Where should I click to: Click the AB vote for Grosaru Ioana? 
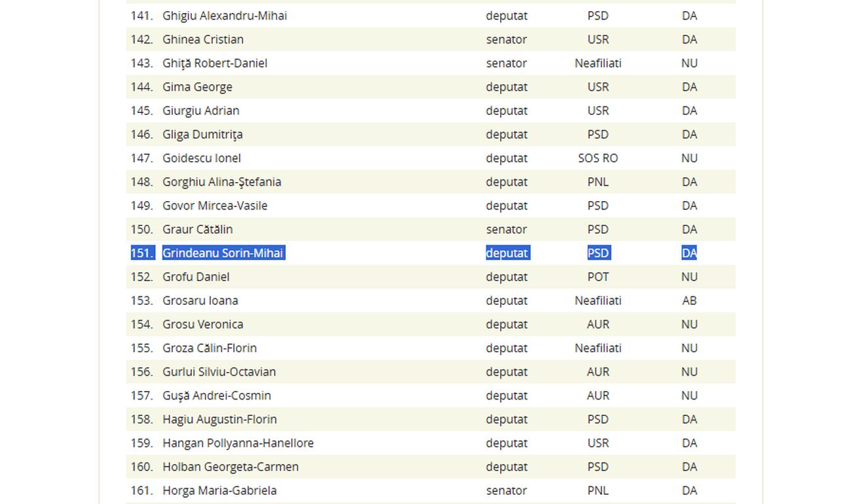click(x=689, y=300)
